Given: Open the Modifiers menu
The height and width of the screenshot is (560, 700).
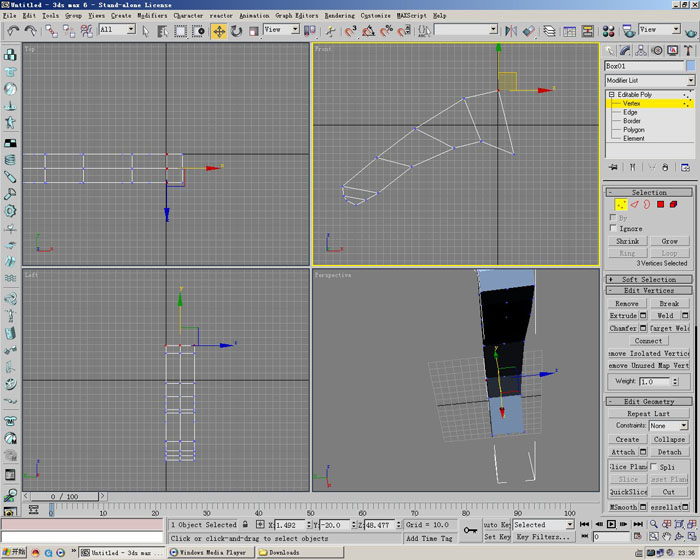Looking at the screenshot, I should 152,16.
